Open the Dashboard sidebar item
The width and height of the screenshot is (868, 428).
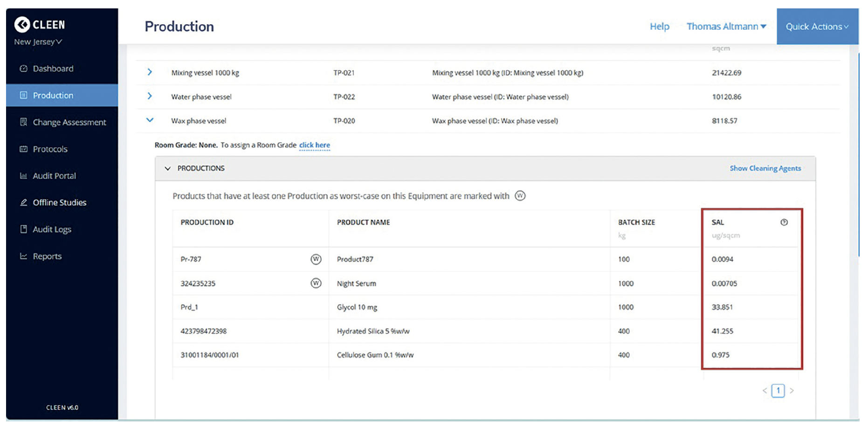[53, 69]
